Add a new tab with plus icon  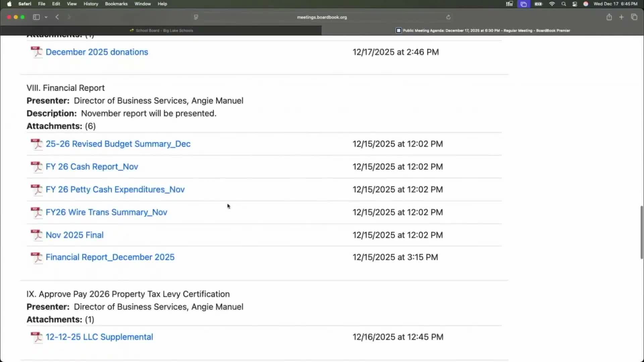tap(622, 17)
